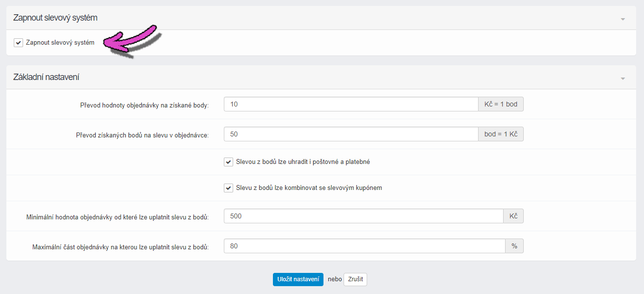Click the 'bod = 1 Kč' unit addon
644x294 pixels.
(501, 134)
